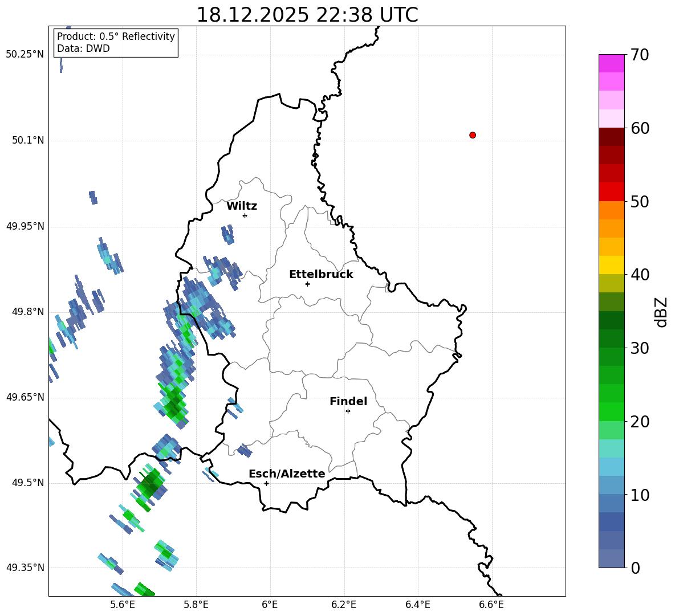Click the Ettelbruck cross marker
This screenshot has width=675, height=616.
[x=307, y=284]
